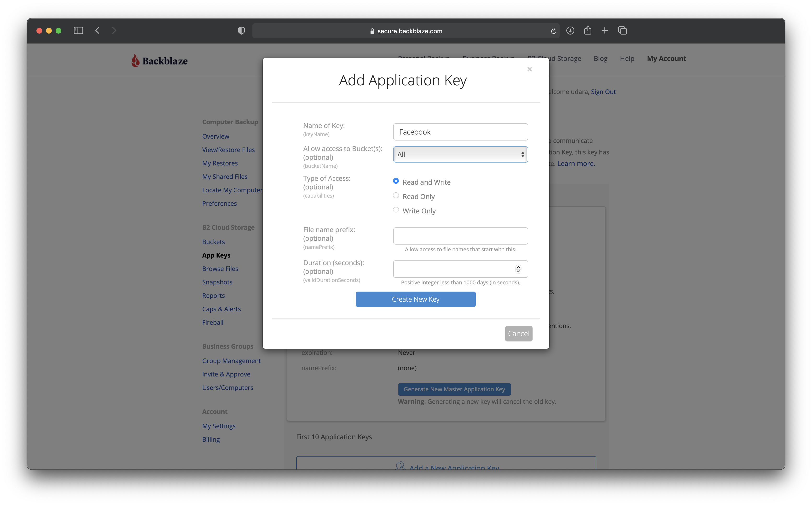Click the Sign Out link
The width and height of the screenshot is (812, 505).
(x=603, y=92)
